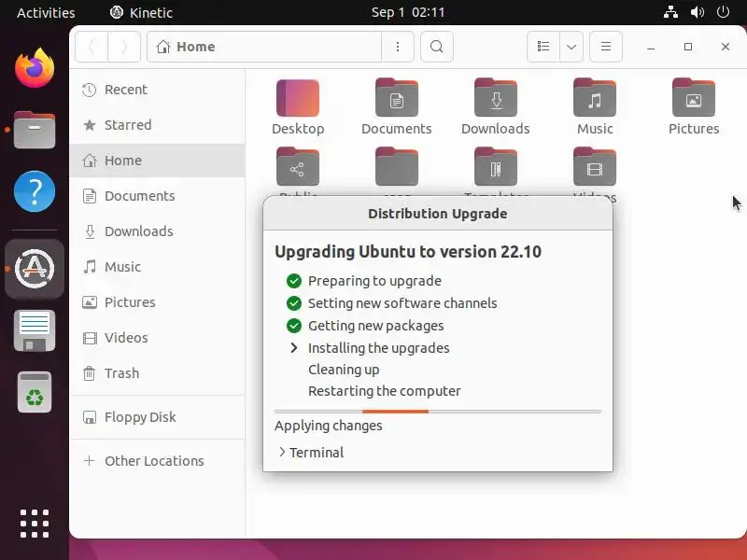This screenshot has height=560, width=747.
Task: Go forward in Files navigation
Action: click(124, 47)
